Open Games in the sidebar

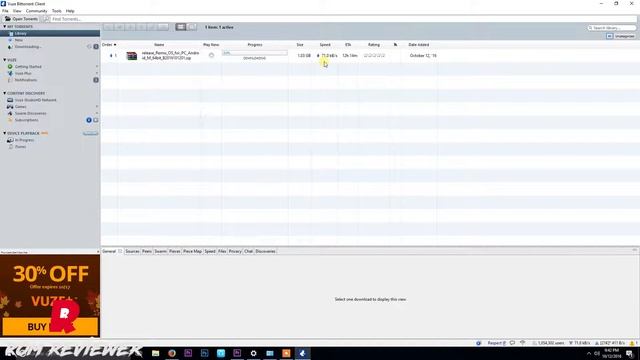point(20,107)
